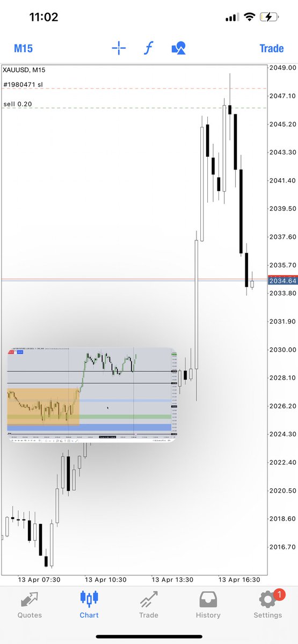
Task: Tap the Trade button at top right
Action: click(272, 48)
